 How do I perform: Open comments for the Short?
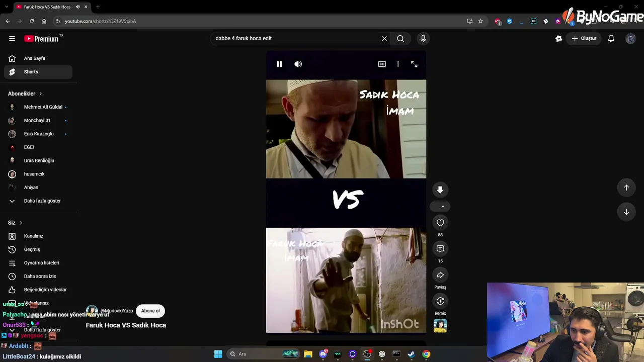440,249
